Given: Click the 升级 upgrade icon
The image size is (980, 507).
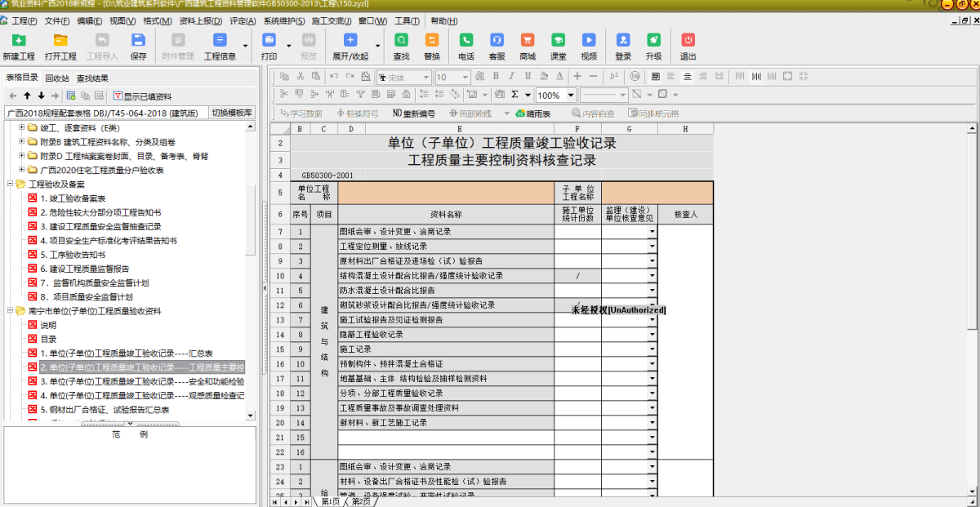Looking at the screenshot, I should [653, 46].
